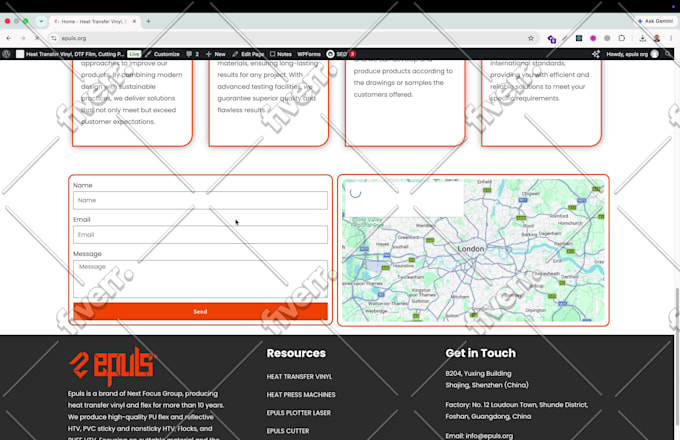The image size is (680, 440).
Task: Open the Extensions puzzle icon
Action: (x=621, y=38)
